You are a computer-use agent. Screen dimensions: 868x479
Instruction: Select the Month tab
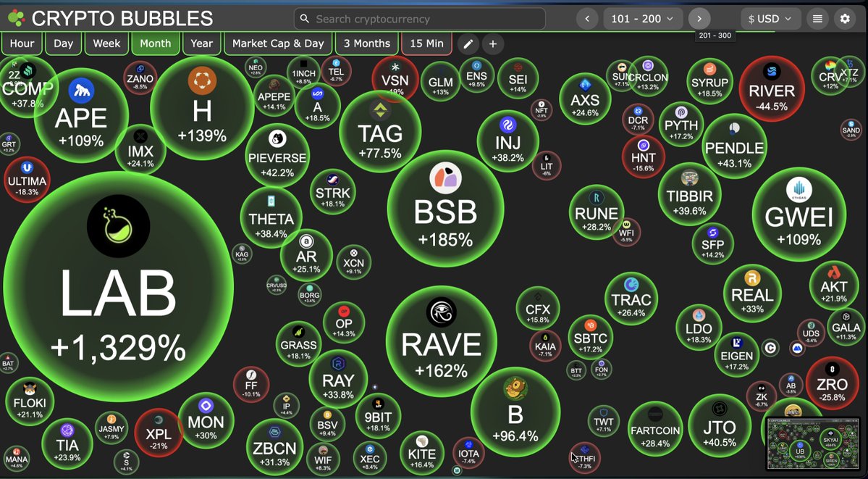156,43
